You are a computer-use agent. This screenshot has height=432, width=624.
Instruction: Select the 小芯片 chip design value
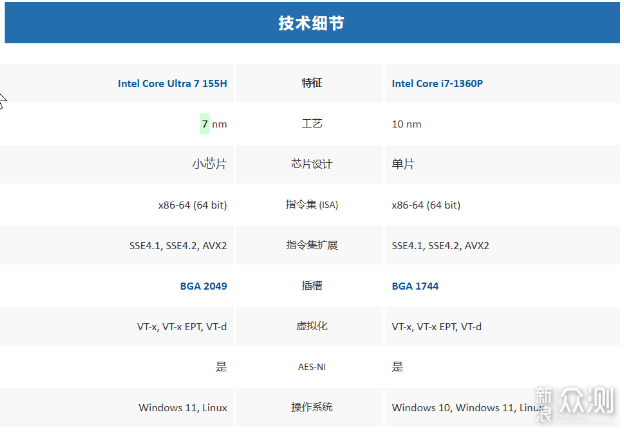209,164
